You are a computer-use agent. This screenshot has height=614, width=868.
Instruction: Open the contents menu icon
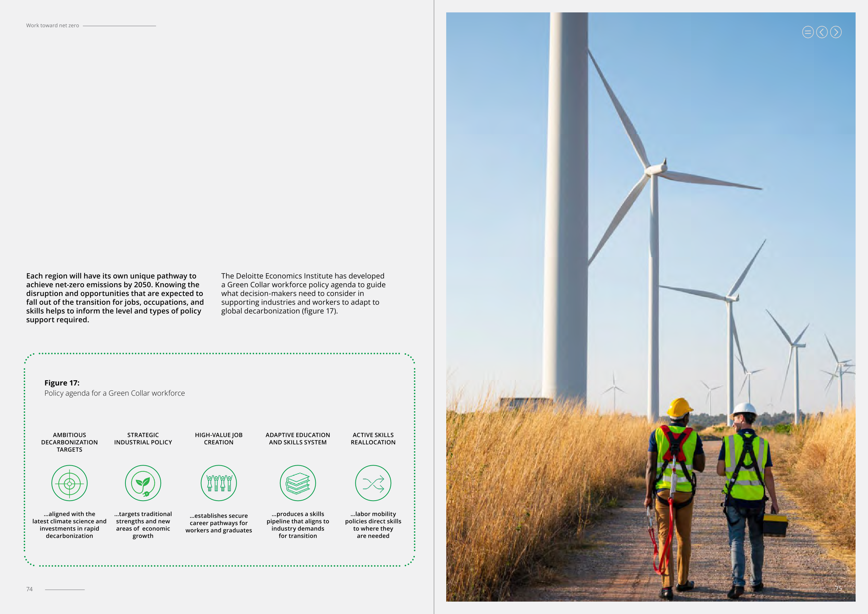(x=807, y=32)
